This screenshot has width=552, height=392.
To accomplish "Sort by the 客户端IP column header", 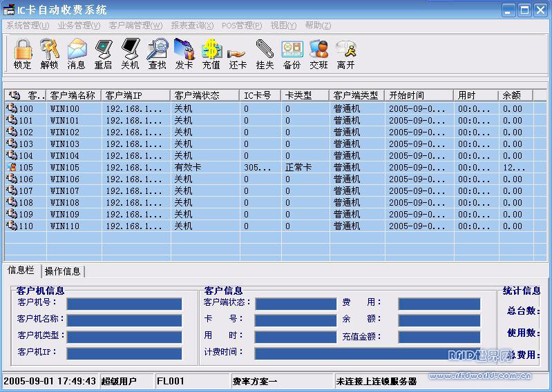I will click(136, 95).
